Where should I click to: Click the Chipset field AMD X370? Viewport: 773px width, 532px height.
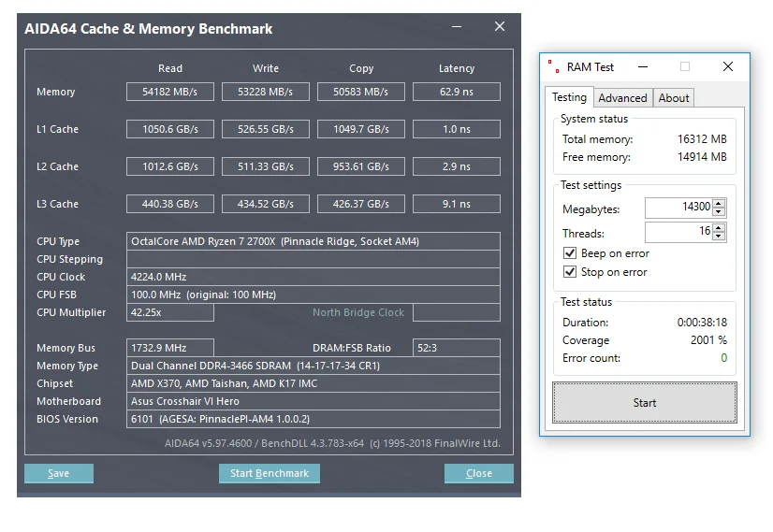tap(314, 383)
